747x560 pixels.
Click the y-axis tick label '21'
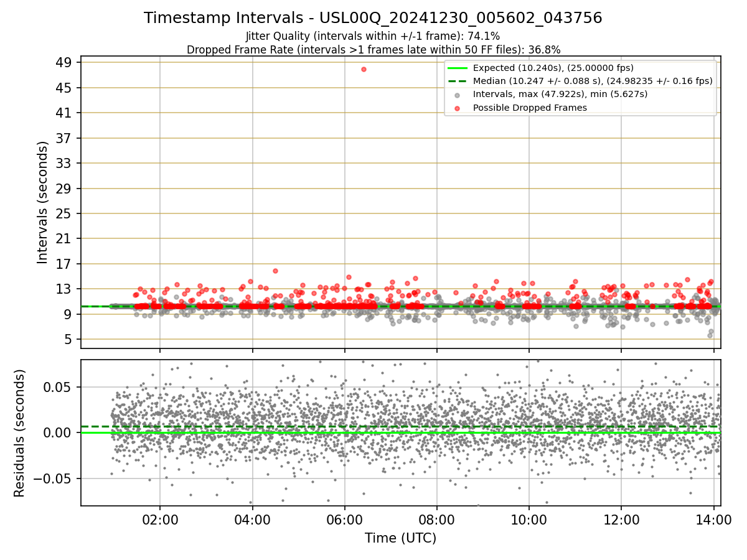[65, 239]
